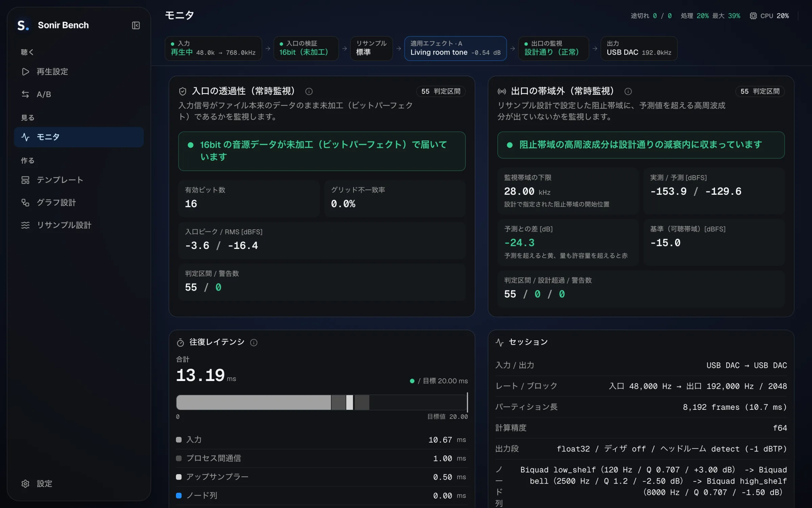Viewport: 812px width, 508px height.
Task: Click the white アップサンプラー segment in latency bar
Action: coord(349,402)
